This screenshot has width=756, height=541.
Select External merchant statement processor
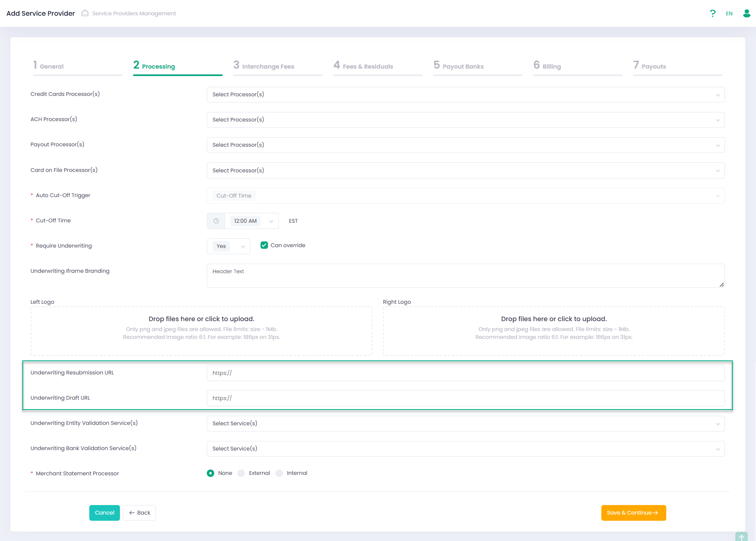point(242,473)
